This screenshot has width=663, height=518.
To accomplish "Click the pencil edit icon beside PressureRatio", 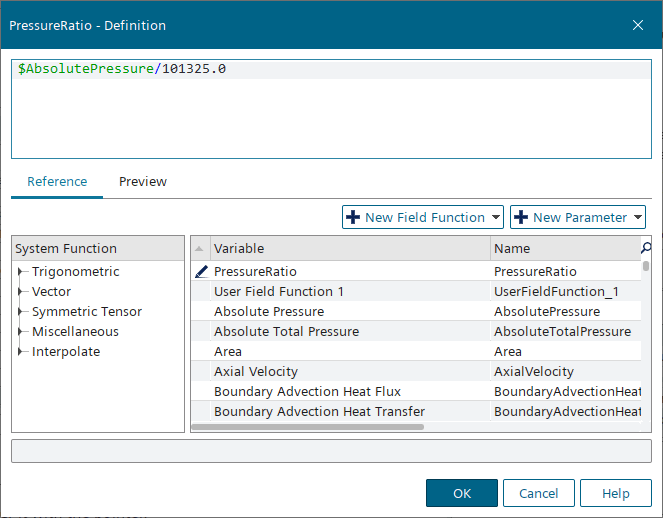I will point(201,271).
